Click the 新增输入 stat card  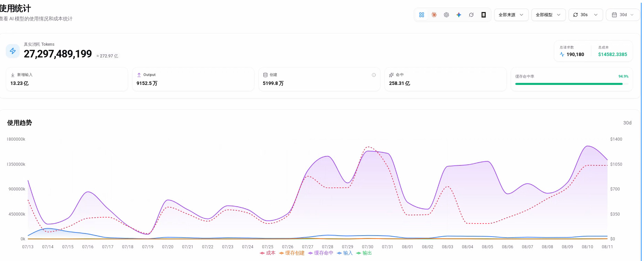pyautogui.click(x=67, y=79)
